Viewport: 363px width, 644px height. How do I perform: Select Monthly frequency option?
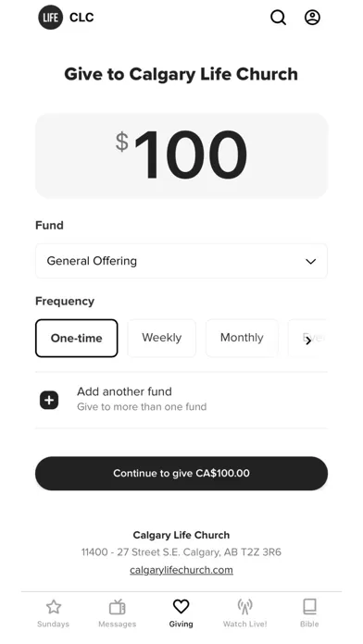[242, 338]
